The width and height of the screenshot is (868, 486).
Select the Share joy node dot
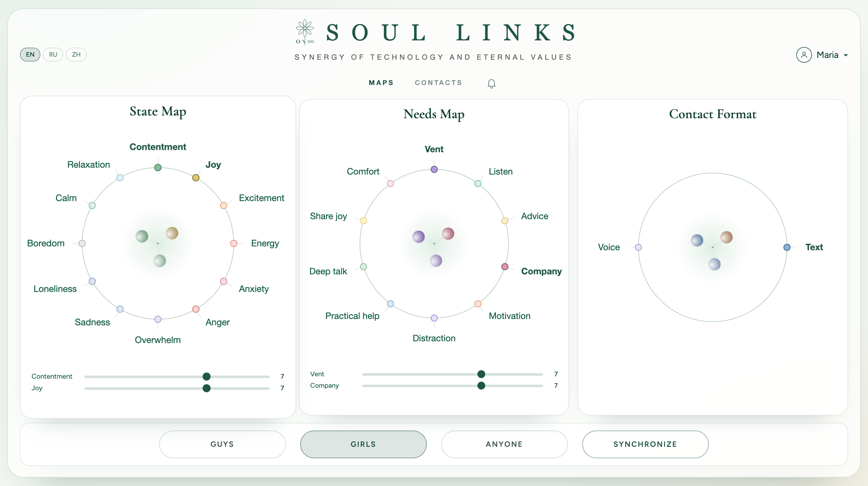pos(363,221)
